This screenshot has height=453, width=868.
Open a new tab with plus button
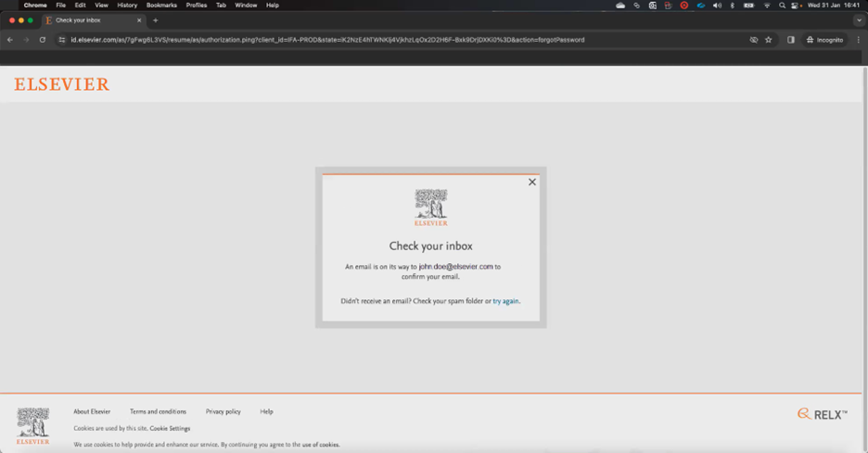tap(155, 20)
